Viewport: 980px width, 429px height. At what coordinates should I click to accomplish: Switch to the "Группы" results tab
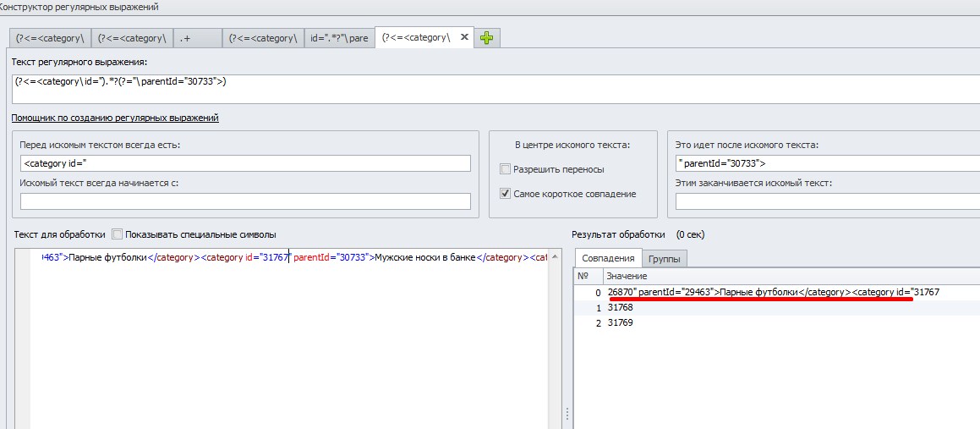coord(664,259)
